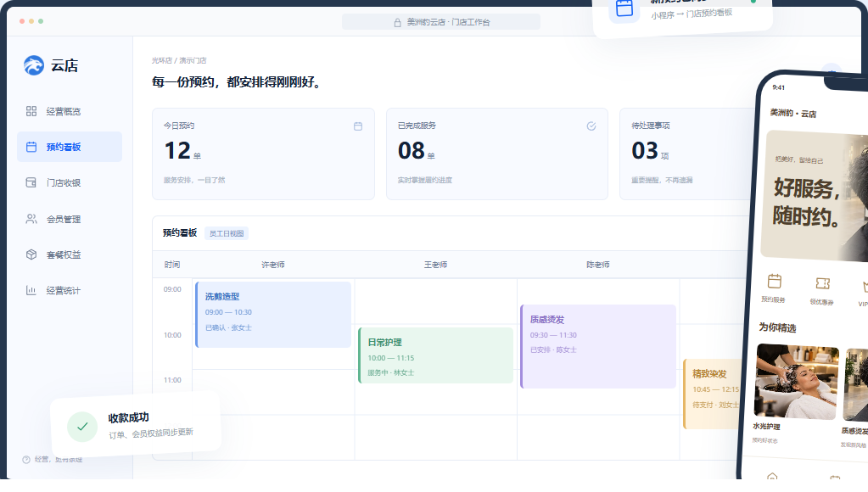Open 经营概览 via its grid icon
The height and width of the screenshot is (492, 868).
[x=31, y=111]
